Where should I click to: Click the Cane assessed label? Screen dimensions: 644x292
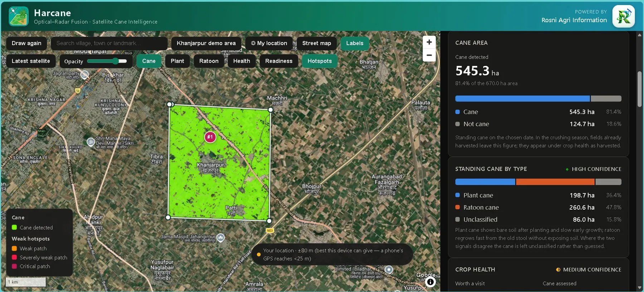pos(559,283)
